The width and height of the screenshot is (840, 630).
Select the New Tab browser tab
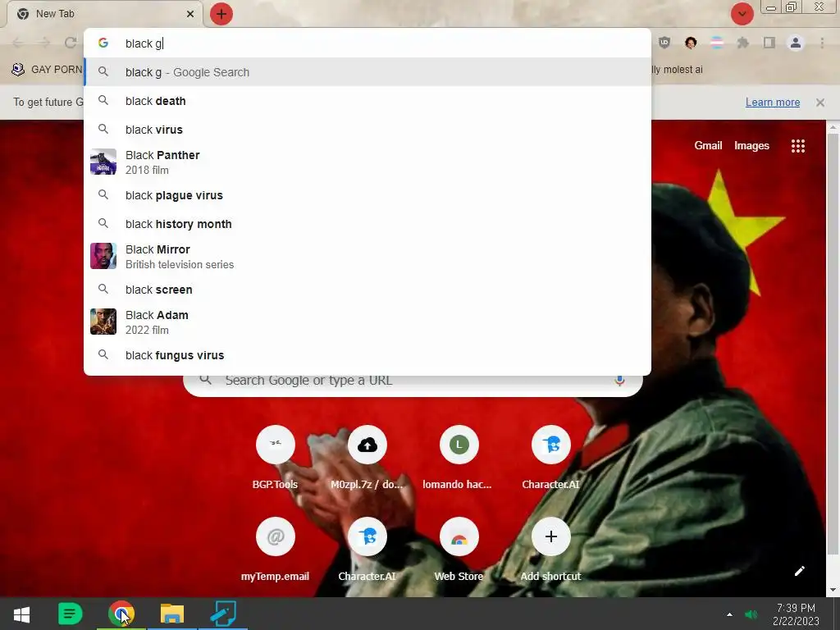(x=105, y=14)
